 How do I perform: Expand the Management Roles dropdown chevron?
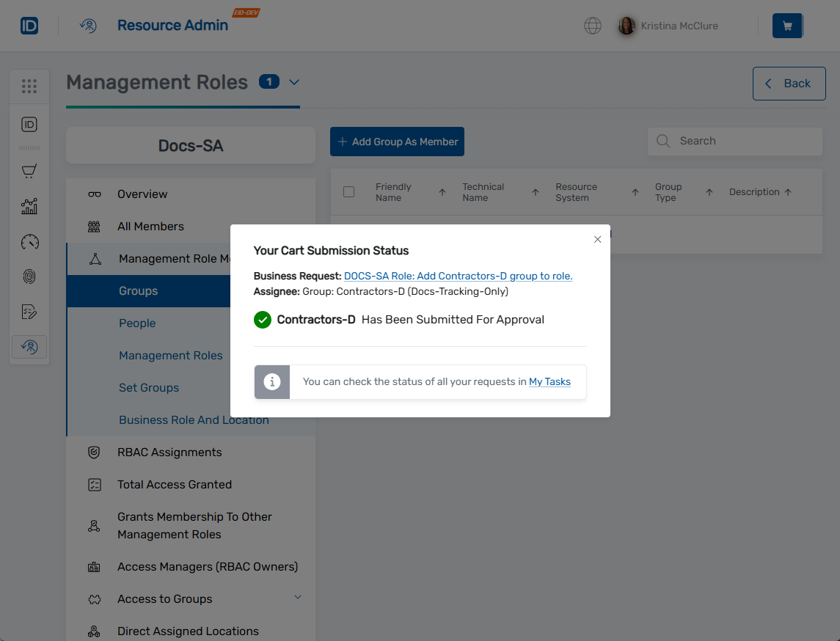(x=293, y=83)
